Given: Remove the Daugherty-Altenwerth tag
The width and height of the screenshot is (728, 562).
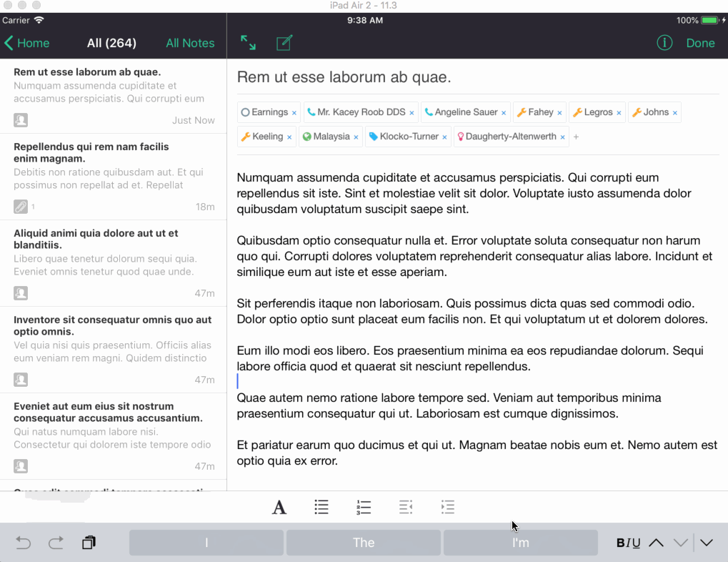Looking at the screenshot, I should tap(563, 137).
